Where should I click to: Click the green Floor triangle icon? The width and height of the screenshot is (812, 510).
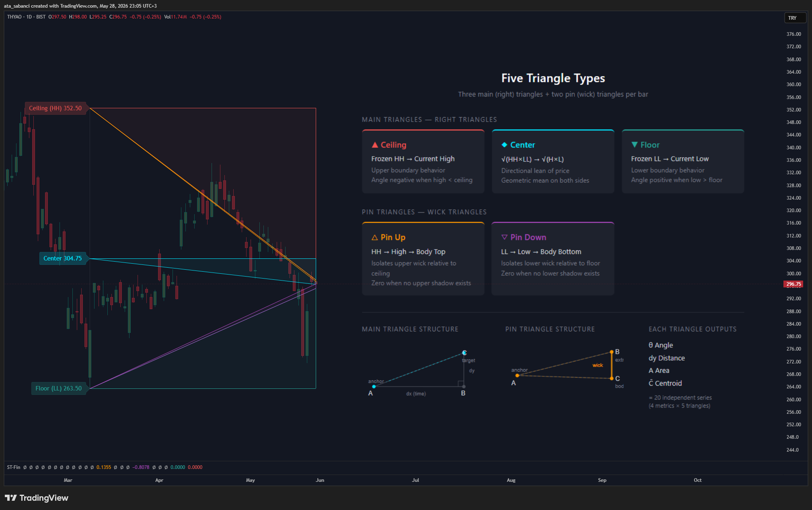click(635, 145)
